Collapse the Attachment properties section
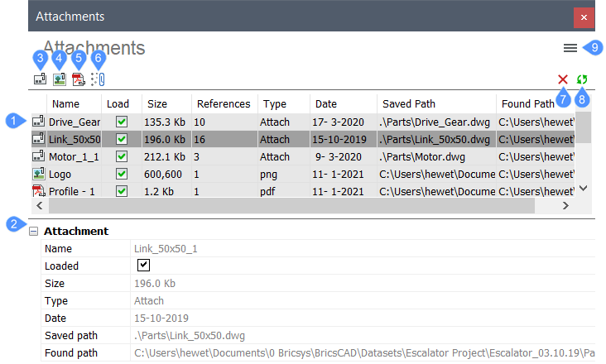Viewport: 606px width, 364px height. pyautogui.click(x=34, y=231)
